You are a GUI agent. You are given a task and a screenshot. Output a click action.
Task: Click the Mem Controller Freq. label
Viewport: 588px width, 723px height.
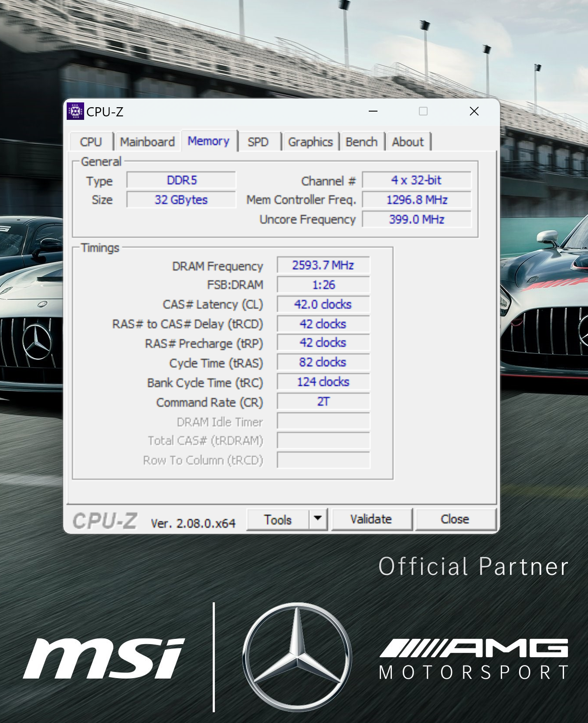(301, 200)
